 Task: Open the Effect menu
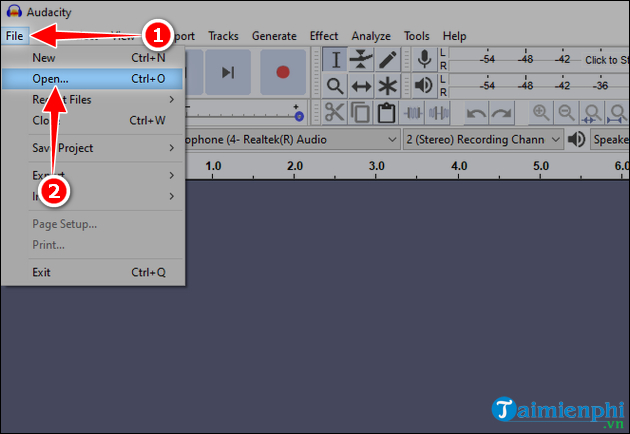pyautogui.click(x=324, y=36)
